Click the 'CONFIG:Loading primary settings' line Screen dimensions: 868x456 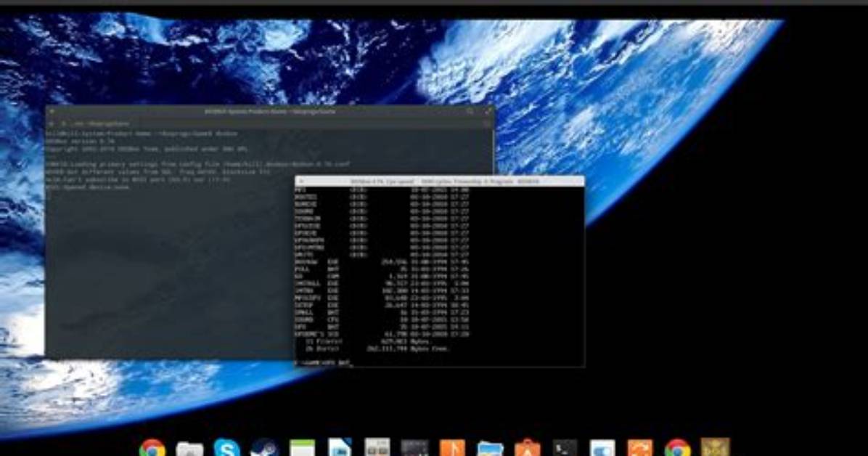pyautogui.click(x=197, y=165)
